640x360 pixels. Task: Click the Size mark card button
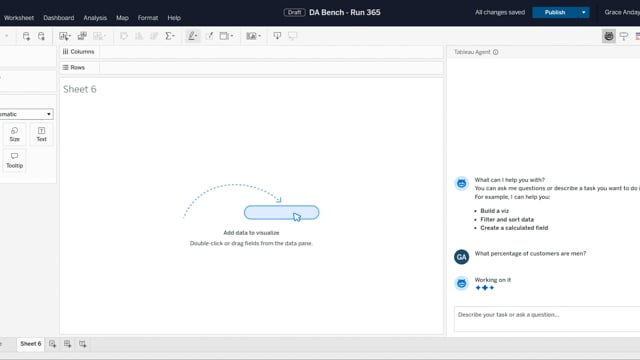pyautogui.click(x=14, y=134)
